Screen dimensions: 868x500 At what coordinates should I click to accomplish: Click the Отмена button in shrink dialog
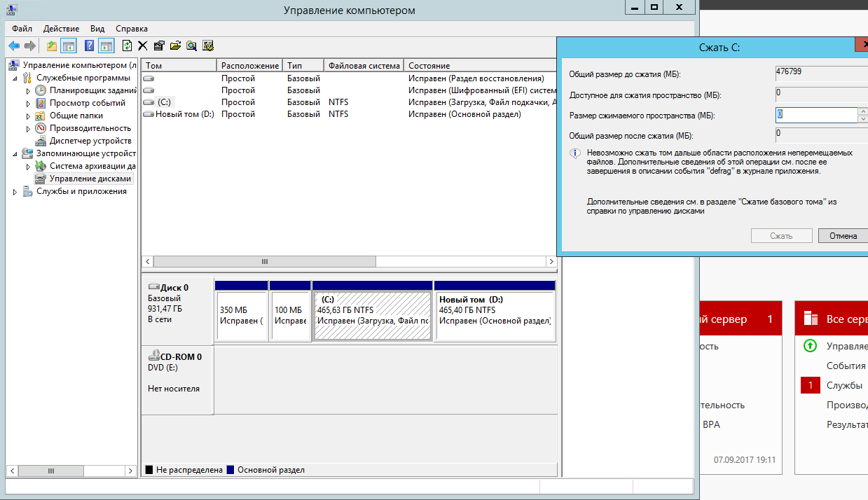[x=843, y=236]
